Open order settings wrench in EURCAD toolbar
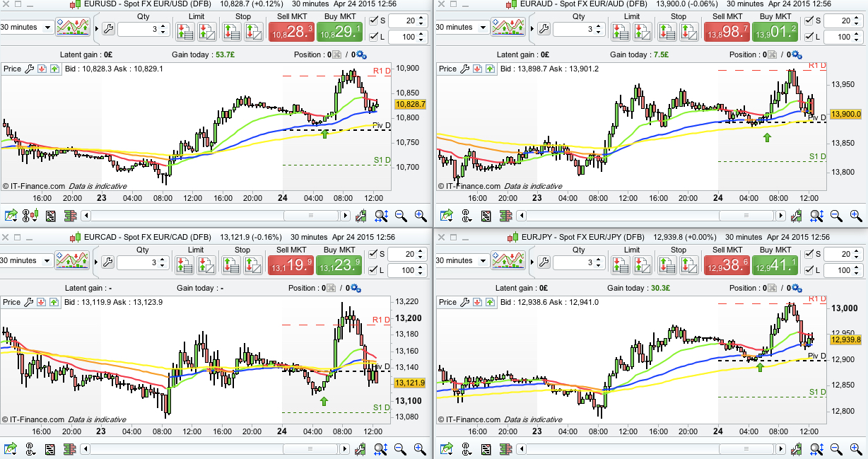This screenshot has width=868, height=459. pyautogui.click(x=107, y=262)
